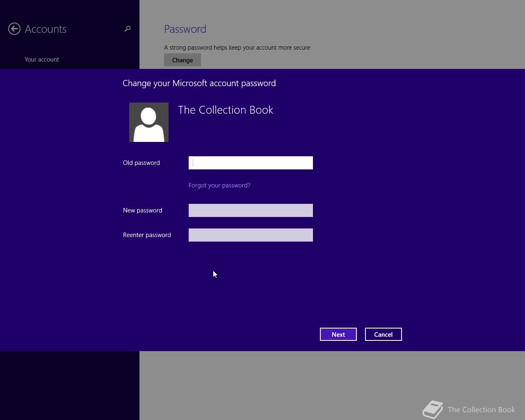The image size is (525, 420).
Task: Click 'Change your Microsoft account password' title
Action: (x=199, y=83)
